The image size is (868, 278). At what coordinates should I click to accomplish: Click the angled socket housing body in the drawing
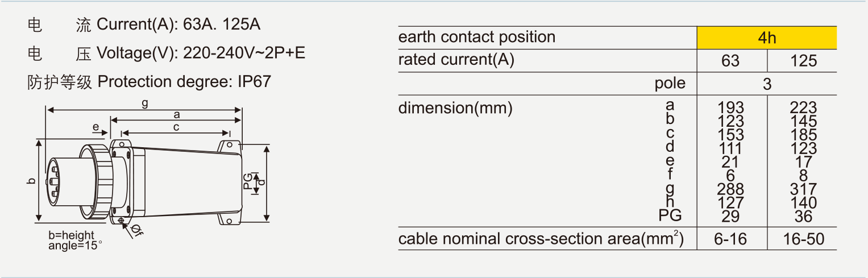[182, 182]
